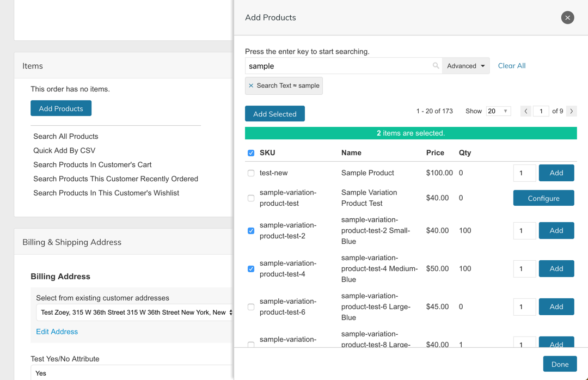Uncheck sample-variation-product-test-2 checkbox

(251, 231)
